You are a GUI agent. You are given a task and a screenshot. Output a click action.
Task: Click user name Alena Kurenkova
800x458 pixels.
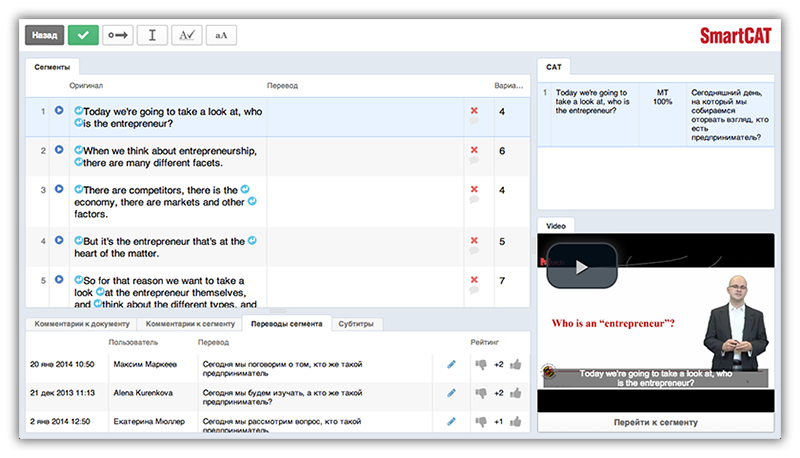143,393
